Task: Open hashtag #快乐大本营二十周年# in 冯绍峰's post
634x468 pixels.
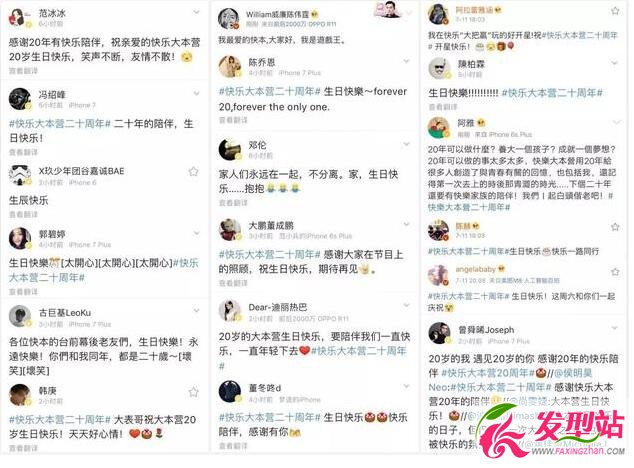Action: [x=60, y=124]
